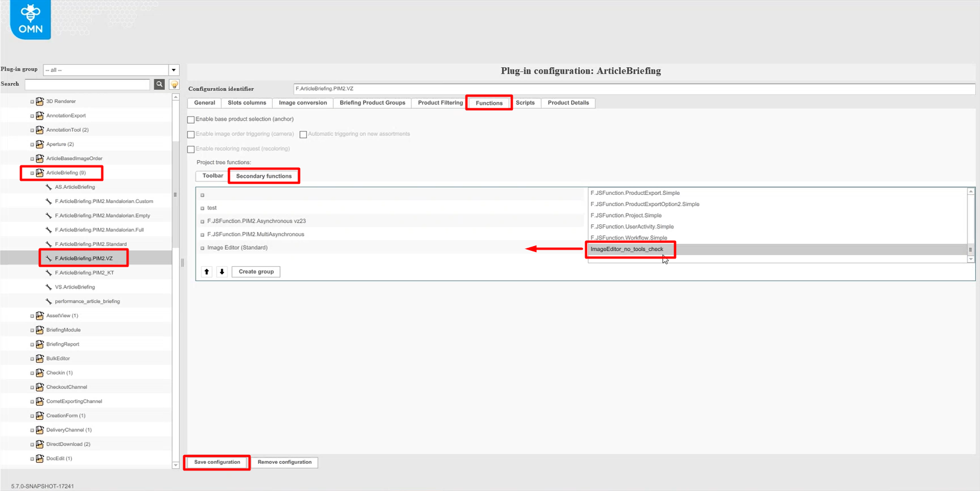The height and width of the screenshot is (491, 980).
Task: Enable base product selection (anchor) checkbox
Action: [x=191, y=120]
